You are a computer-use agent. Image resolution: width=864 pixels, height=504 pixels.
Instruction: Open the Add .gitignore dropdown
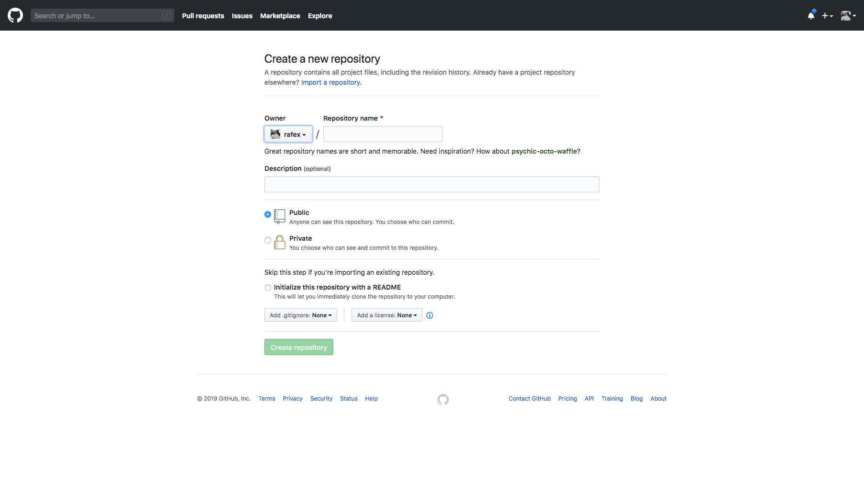click(x=300, y=315)
